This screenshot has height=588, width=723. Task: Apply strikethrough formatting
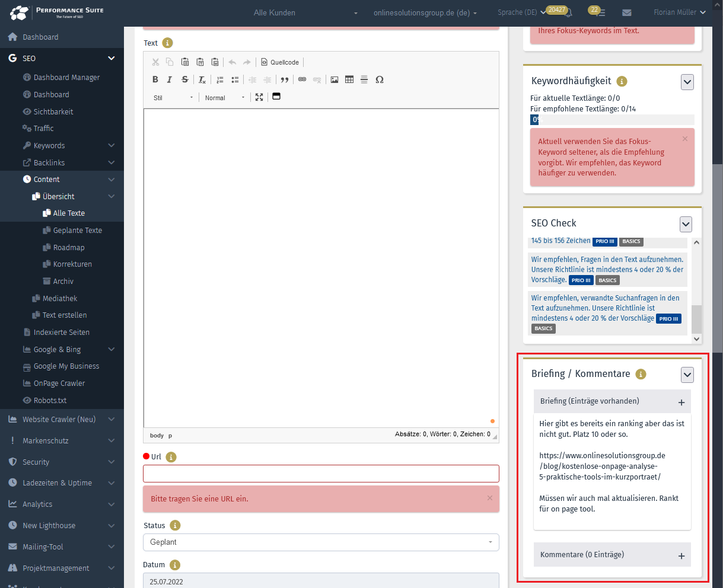(185, 79)
